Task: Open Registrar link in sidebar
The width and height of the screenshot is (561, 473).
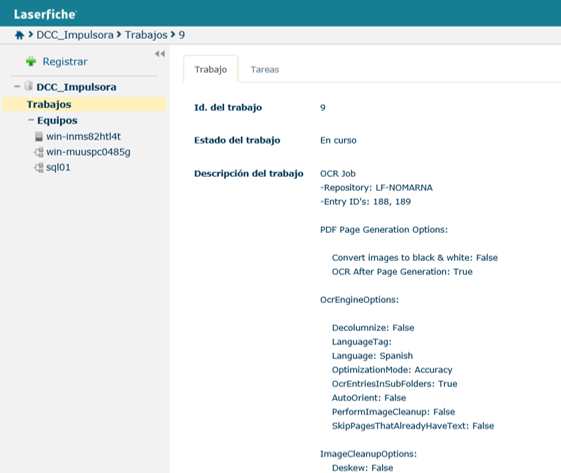Action: [x=65, y=62]
